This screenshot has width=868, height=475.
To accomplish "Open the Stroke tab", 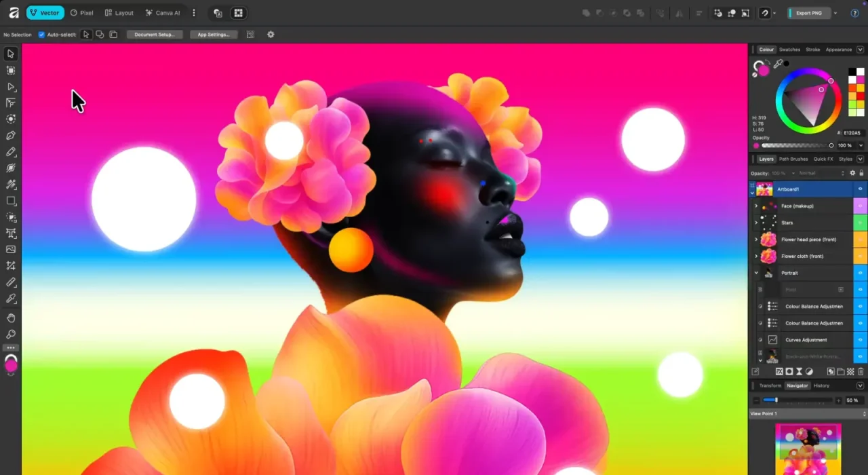I will point(812,50).
